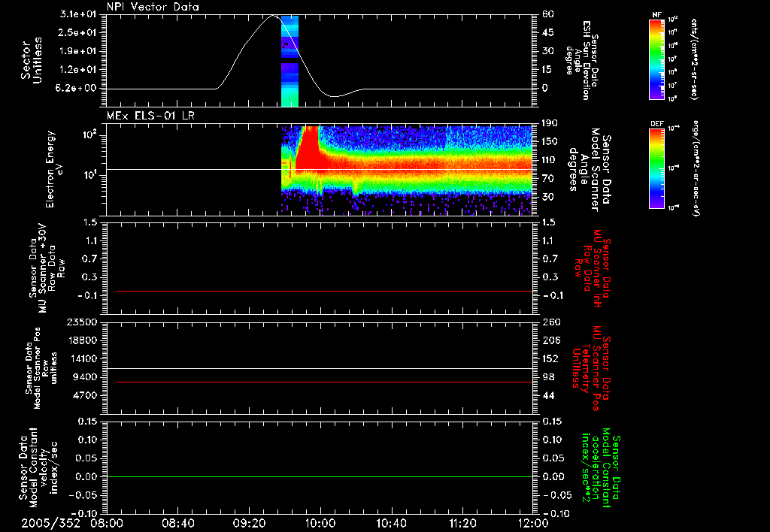Click the "206" telemetry tick label
The width and height of the screenshot is (770, 532).
point(551,340)
